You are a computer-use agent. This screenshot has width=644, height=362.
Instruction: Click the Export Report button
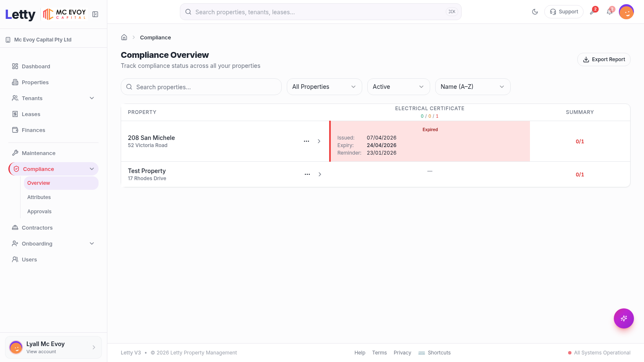pos(604,59)
